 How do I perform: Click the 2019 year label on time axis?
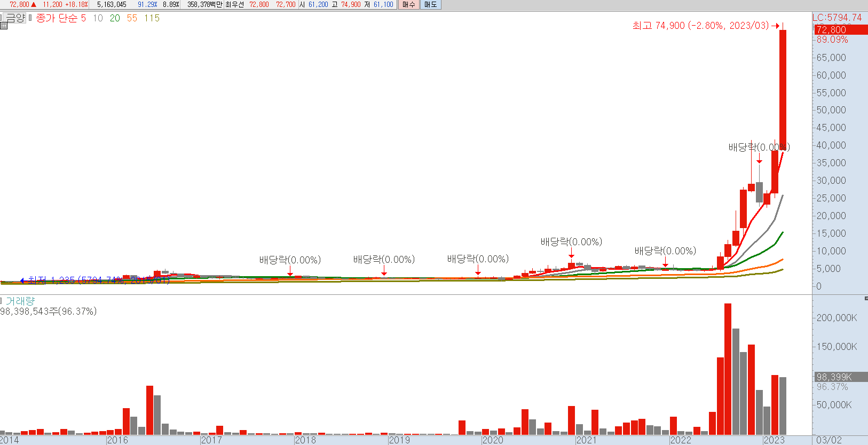click(x=399, y=440)
